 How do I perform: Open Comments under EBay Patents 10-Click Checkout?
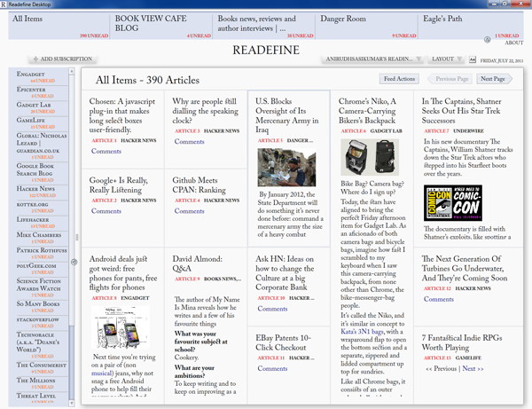click(272, 368)
